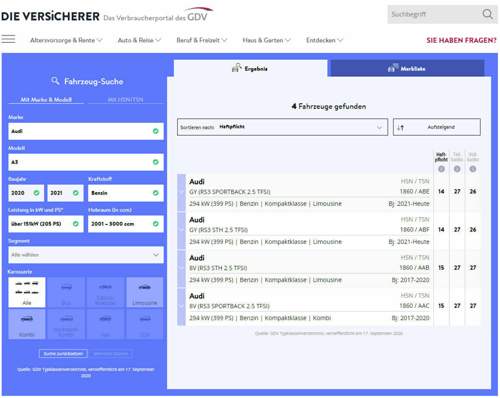This screenshot has height=398, width=500.
Task: Open the Altersvorsorge & Rente menu
Action: tap(66, 40)
